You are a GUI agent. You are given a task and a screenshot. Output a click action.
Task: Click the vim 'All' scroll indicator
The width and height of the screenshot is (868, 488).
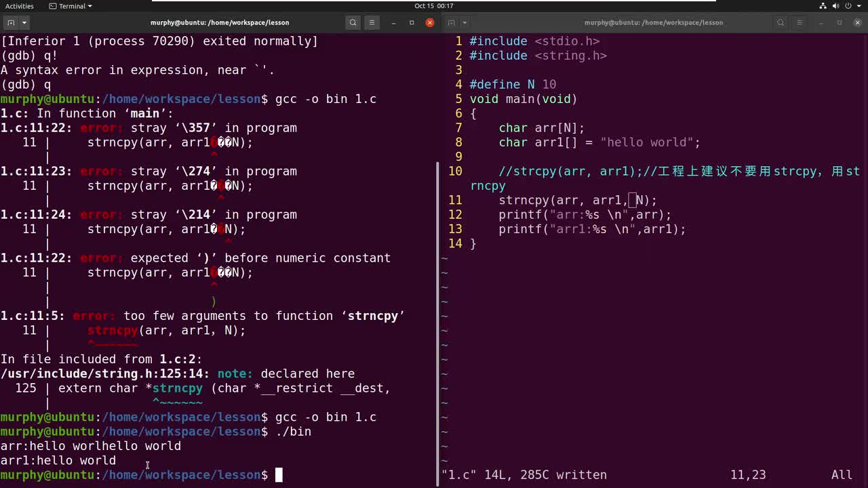842,475
